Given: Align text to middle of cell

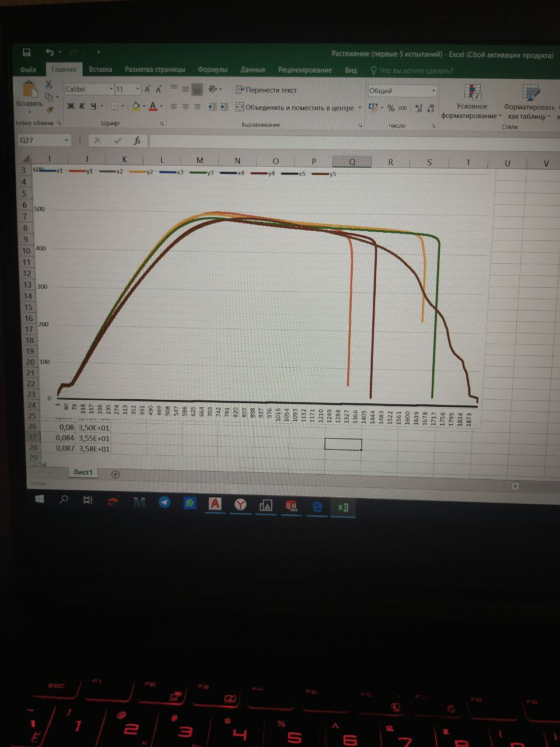Looking at the screenshot, I should (185, 89).
